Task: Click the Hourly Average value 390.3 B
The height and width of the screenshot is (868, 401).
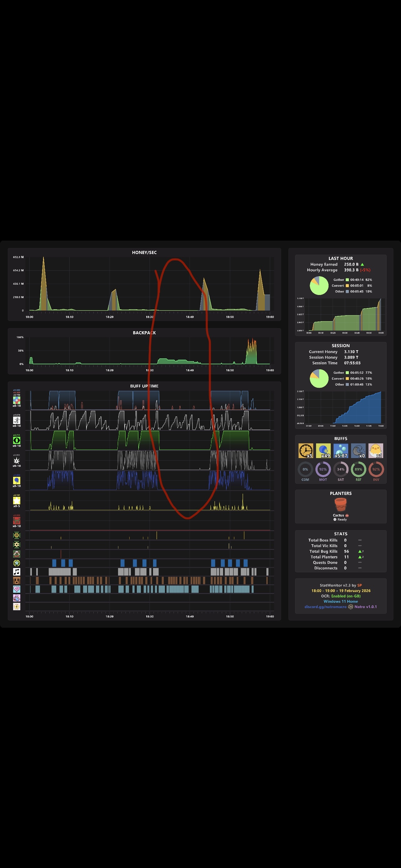Action: click(351, 270)
